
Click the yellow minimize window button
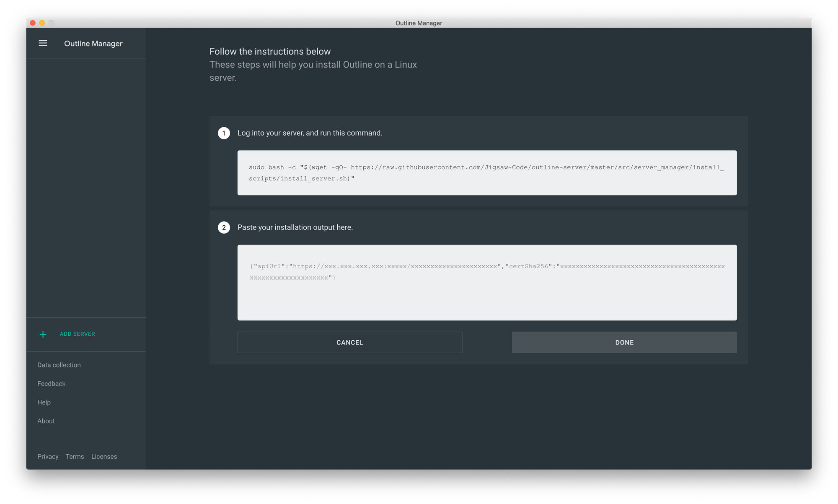[42, 23]
